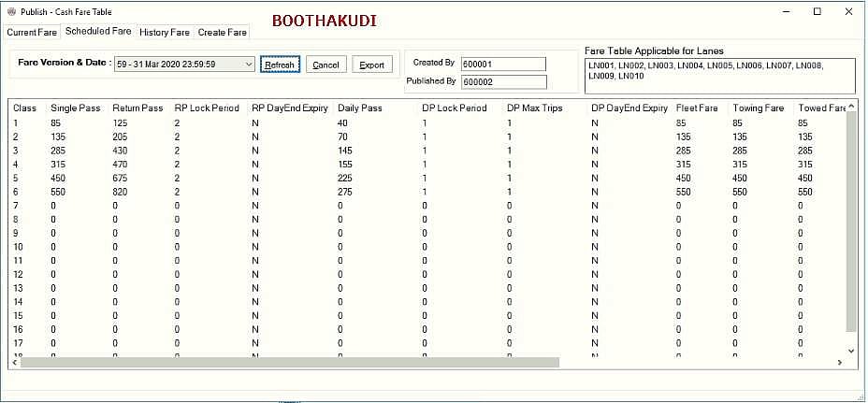Click the Created By input field
868x403 pixels.
503,64
